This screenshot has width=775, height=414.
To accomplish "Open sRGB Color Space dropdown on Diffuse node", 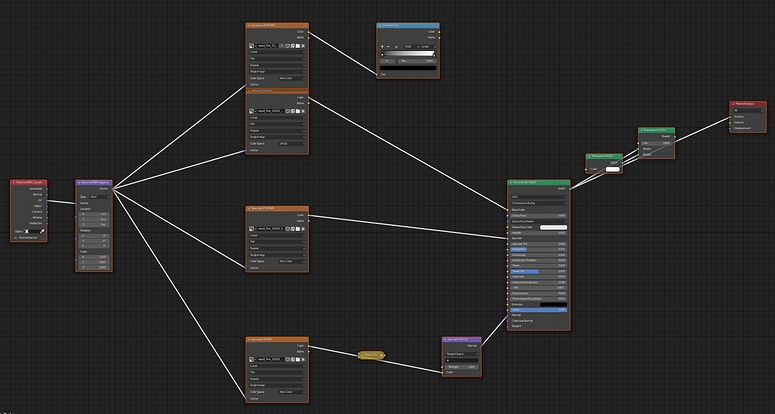I will pos(292,143).
